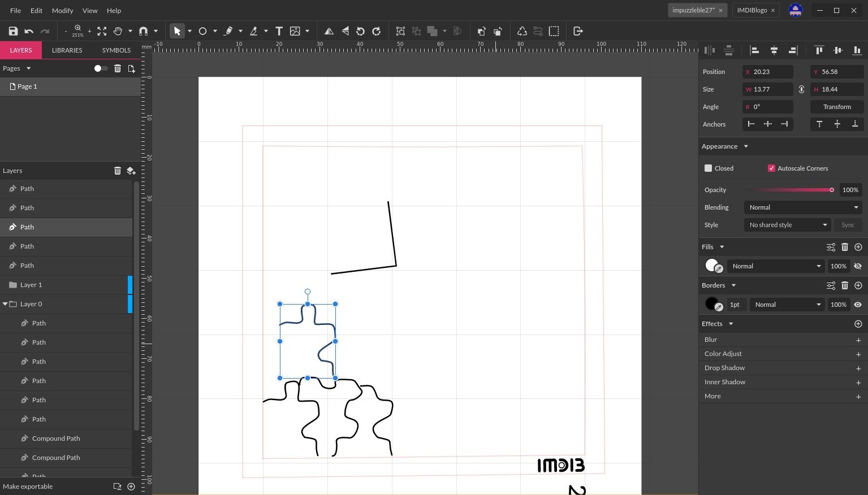Open the Pages panel dropdown arrow
The width and height of the screenshot is (868, 495).
(x=28, y=68)
